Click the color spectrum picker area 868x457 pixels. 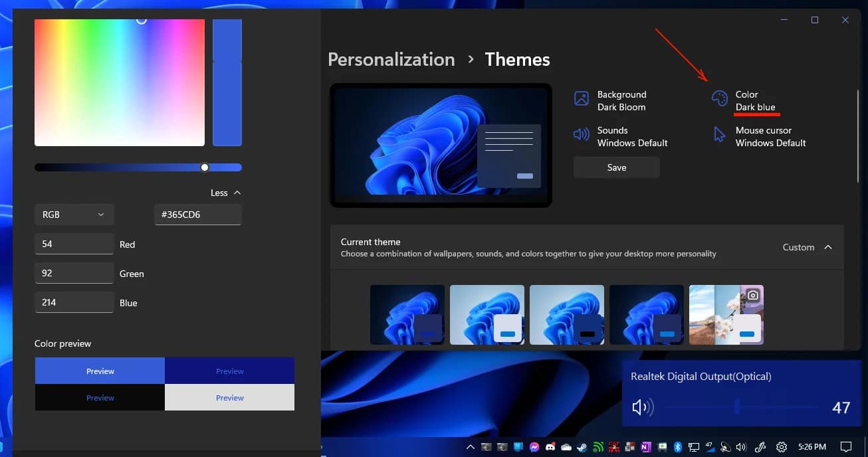(120, 82)
